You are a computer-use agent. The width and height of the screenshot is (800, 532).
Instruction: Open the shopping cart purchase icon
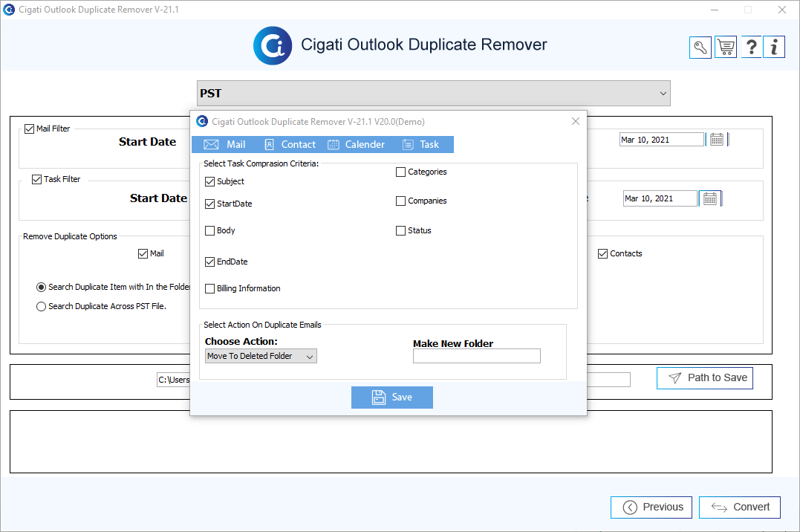point(726,48)
